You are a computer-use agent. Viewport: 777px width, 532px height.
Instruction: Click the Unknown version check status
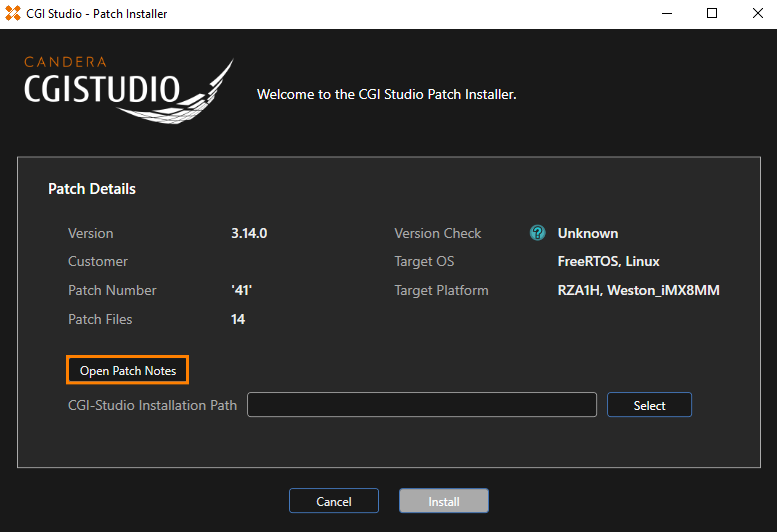pos(588,233)
